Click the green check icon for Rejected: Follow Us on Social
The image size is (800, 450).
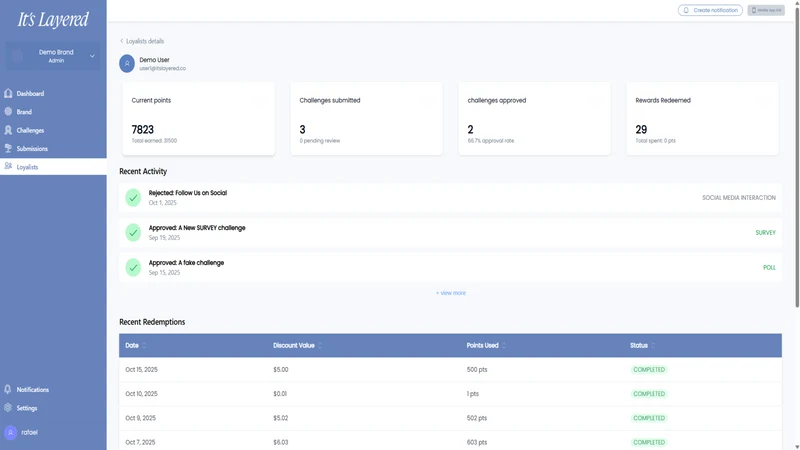click(x=133, y=197)
